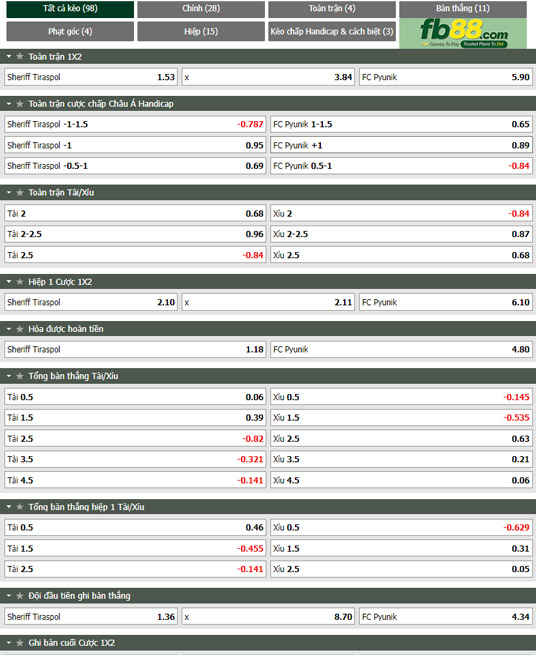Mark Hòa được hoàn tiền as favorite
Image resolution: width=536 pixels, height=655 pixels.
click(20, 329)
